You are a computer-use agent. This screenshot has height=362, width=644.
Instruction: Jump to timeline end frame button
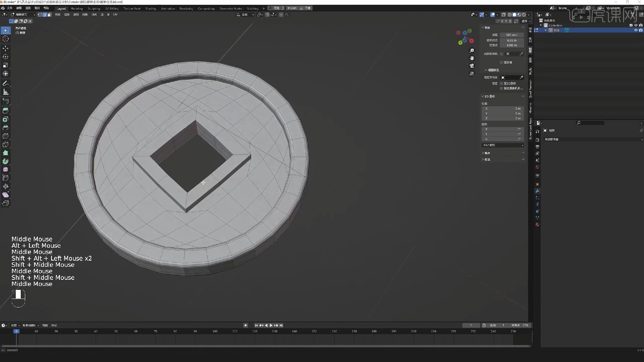pyautogui.click(x=281, y=325)
